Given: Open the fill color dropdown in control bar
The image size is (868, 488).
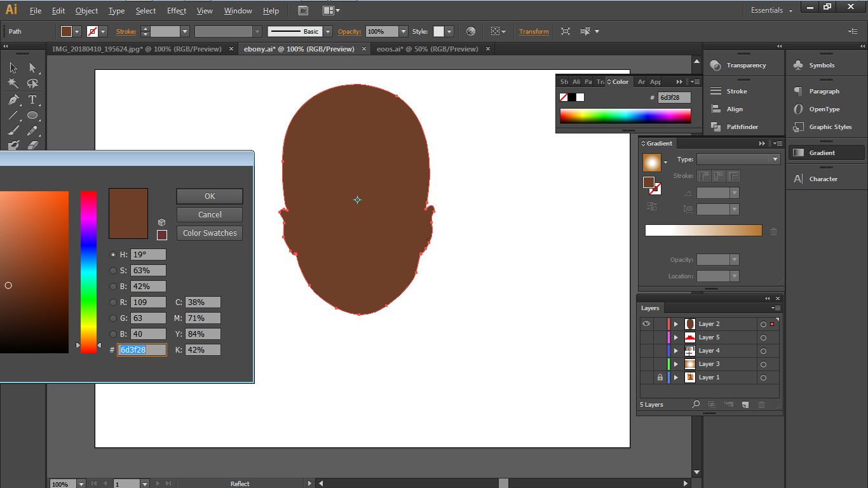Looking at the screenshot, I should [78, 31].
